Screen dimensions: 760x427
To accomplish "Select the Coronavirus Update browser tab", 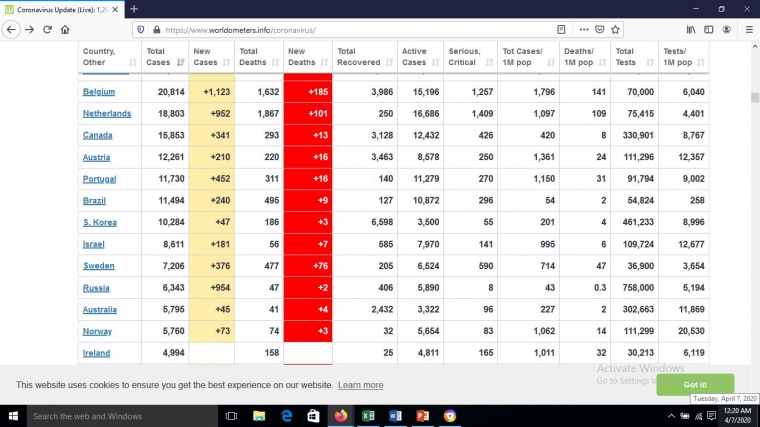I will pos(60,9).
